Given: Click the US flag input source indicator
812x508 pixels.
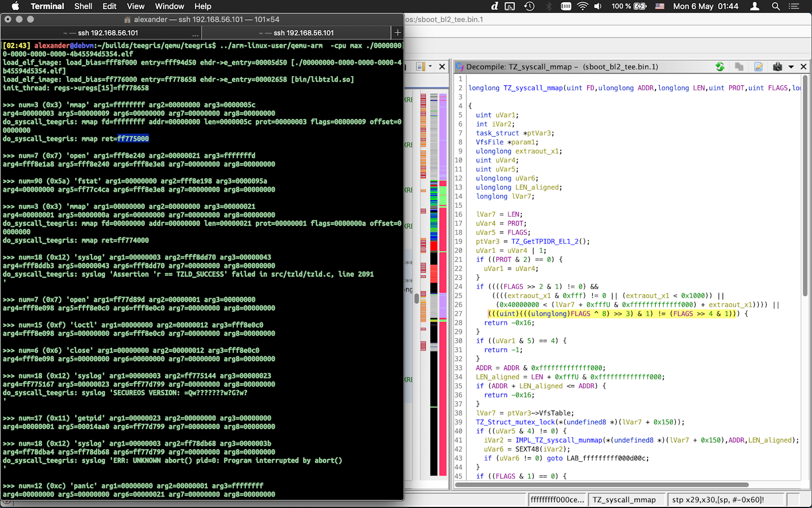Looking at the screenshot, I should (x=659, y=6).
